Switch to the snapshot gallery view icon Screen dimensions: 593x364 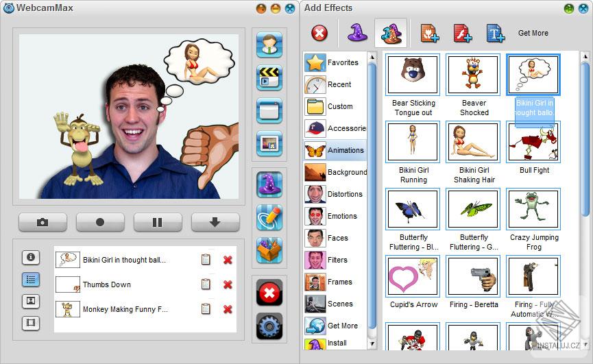point(31,301)
